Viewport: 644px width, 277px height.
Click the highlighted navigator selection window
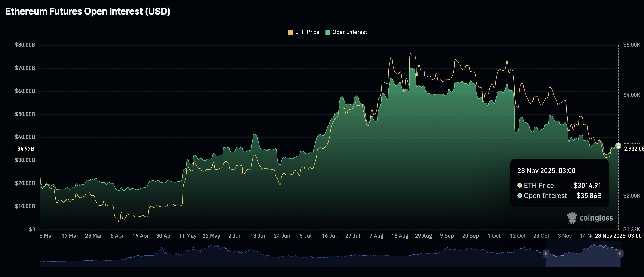583,253
